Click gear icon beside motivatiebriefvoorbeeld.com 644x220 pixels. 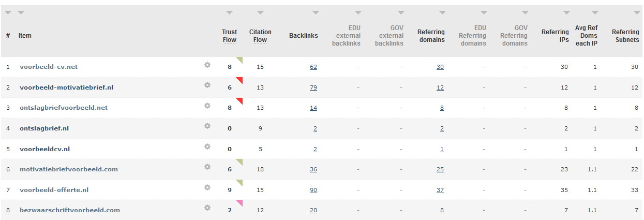click(x=207, y=167)
